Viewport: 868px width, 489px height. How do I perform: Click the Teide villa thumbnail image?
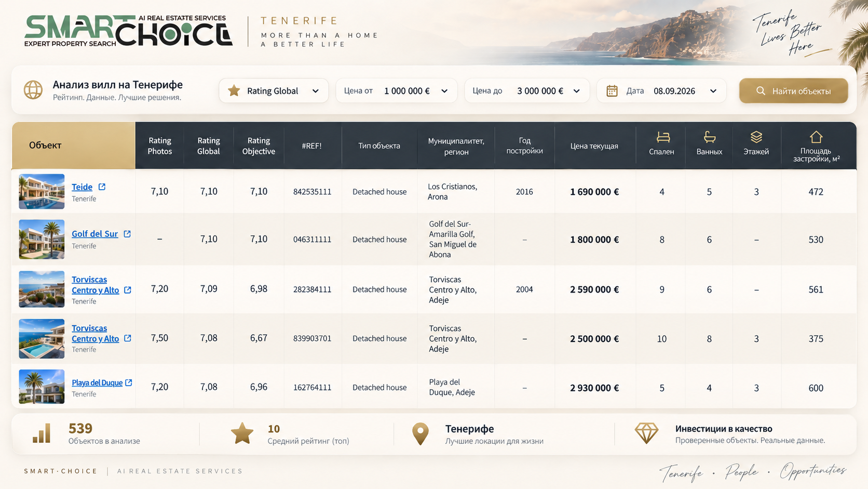pyautogui.click(x=42, y=191)
